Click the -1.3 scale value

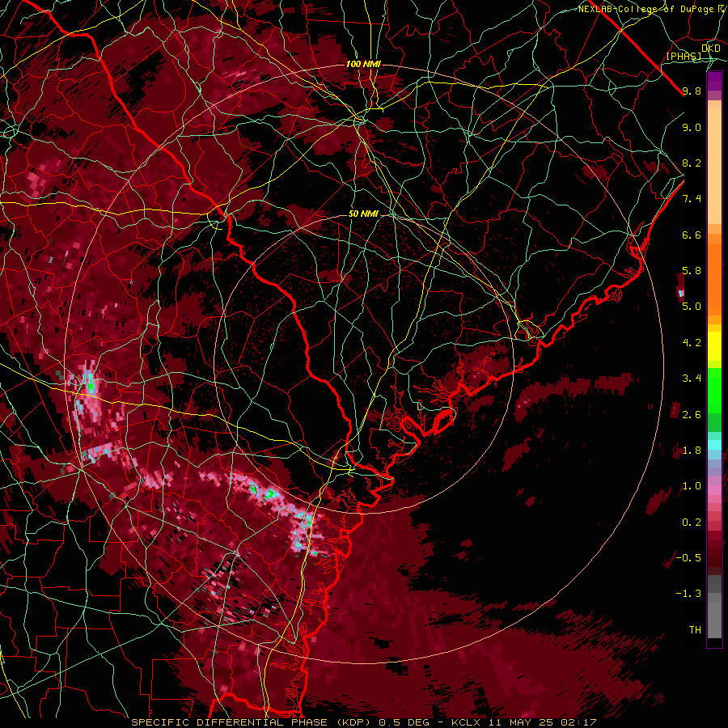688,594
